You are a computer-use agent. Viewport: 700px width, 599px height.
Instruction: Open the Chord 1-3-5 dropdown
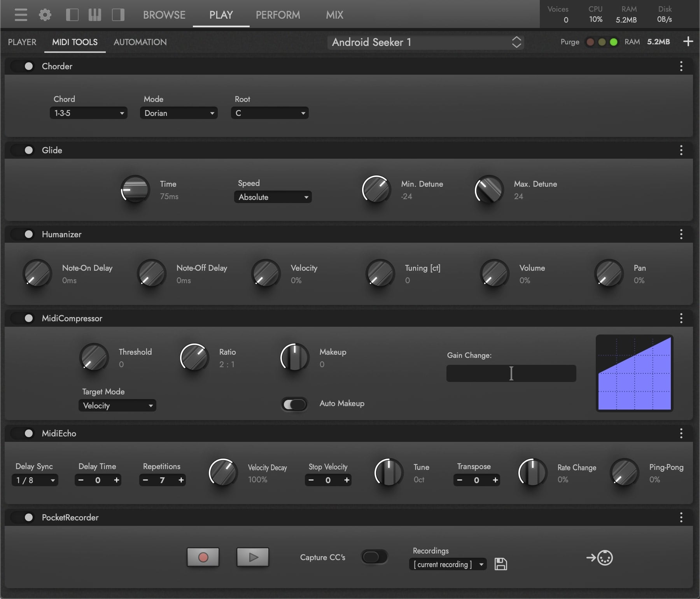coord(89,113)
